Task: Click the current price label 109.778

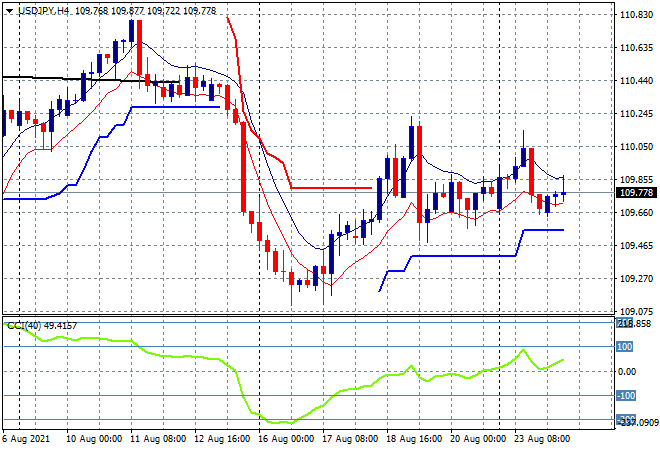Action: 638,193
